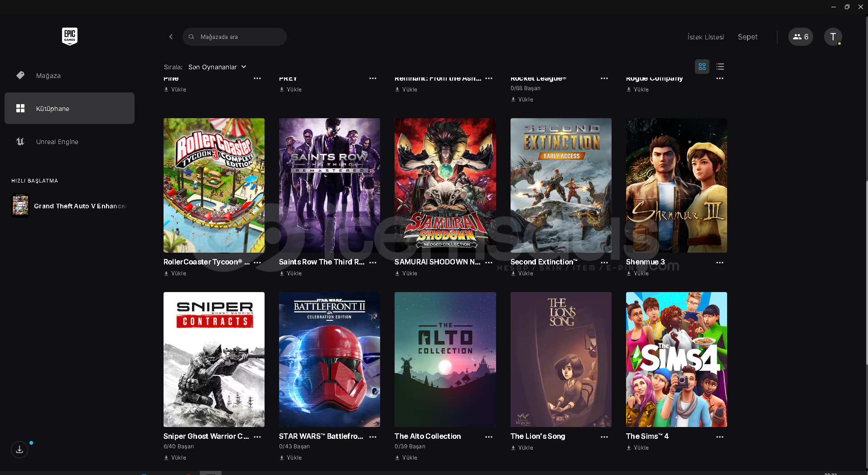Open Battlefront II Celebration Edition cover

(329, 360)
